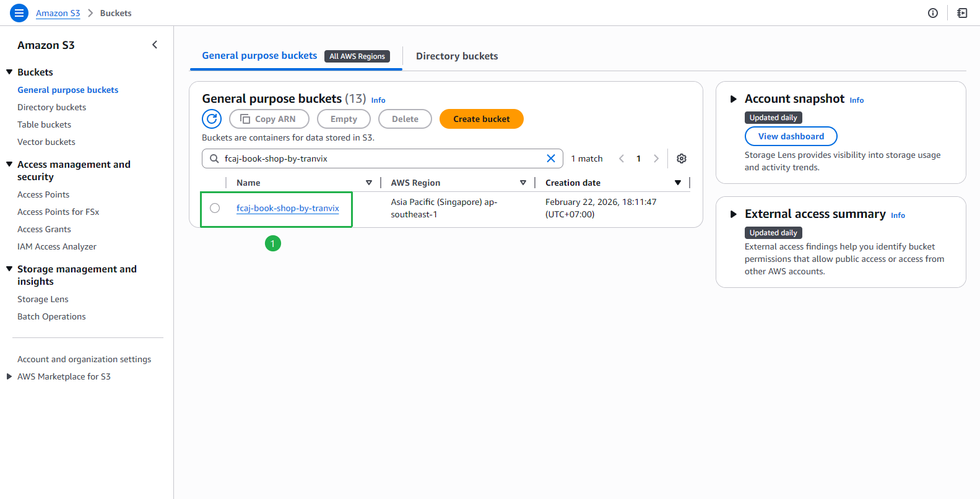Open Directory buckets in sidebar
Viewport: 980px width, 499px height.
52,107
